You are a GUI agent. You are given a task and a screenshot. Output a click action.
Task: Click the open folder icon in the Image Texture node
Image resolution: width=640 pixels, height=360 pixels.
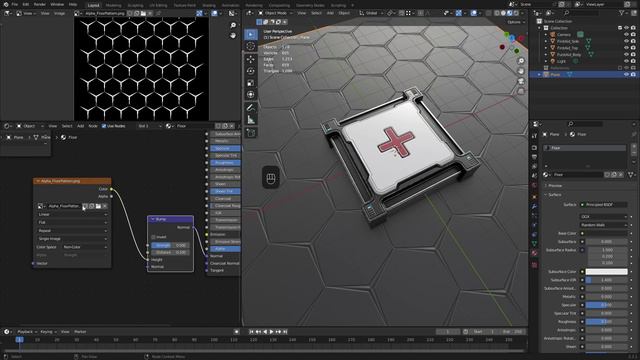tap(98, 206)
